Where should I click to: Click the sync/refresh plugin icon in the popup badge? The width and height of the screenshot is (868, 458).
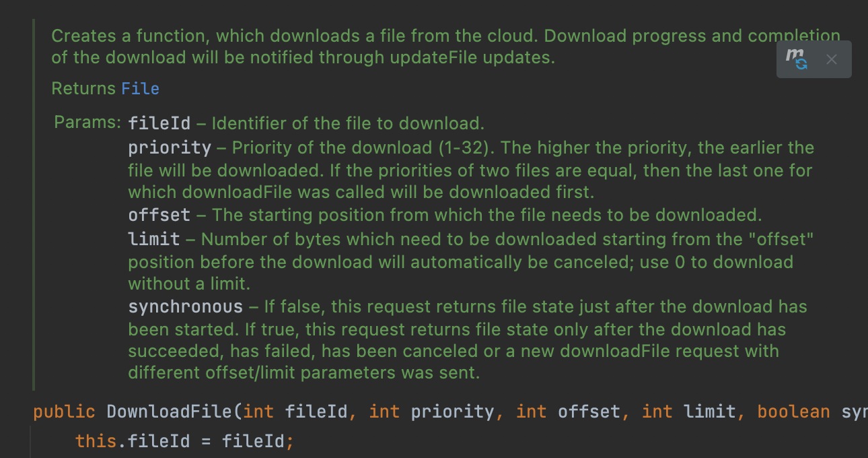tap(801, 64)
